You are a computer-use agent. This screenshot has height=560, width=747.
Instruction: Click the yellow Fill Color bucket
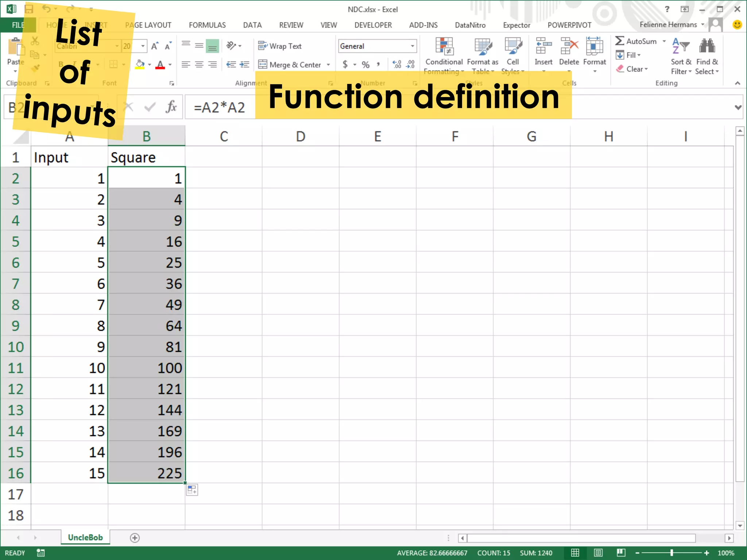click(x=140, y=65)
